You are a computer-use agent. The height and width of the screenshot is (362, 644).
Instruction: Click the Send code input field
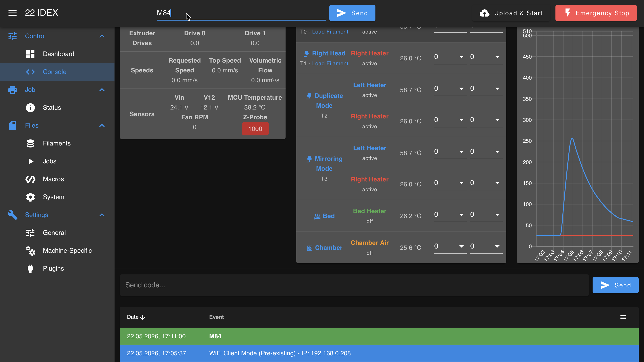coord(354,285)
